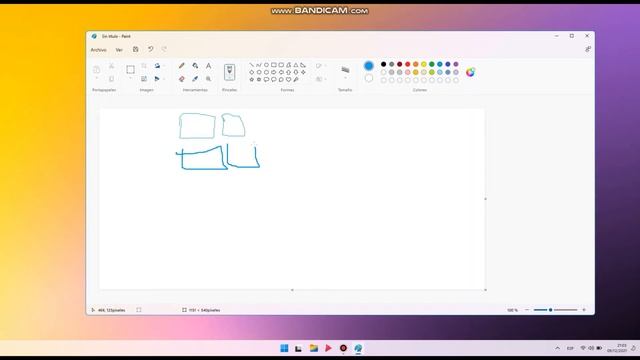Viewport: 640px width, 360px height.
Task: Click the Crop image icon
Action: [144, 66]
